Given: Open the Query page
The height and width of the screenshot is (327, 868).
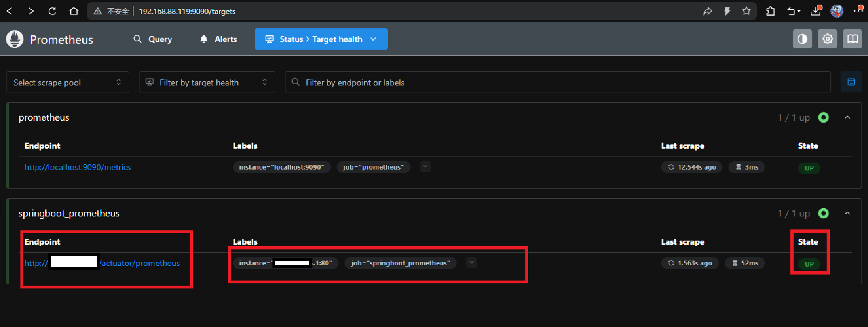Looking at the screenshot, I should point(153,39).
